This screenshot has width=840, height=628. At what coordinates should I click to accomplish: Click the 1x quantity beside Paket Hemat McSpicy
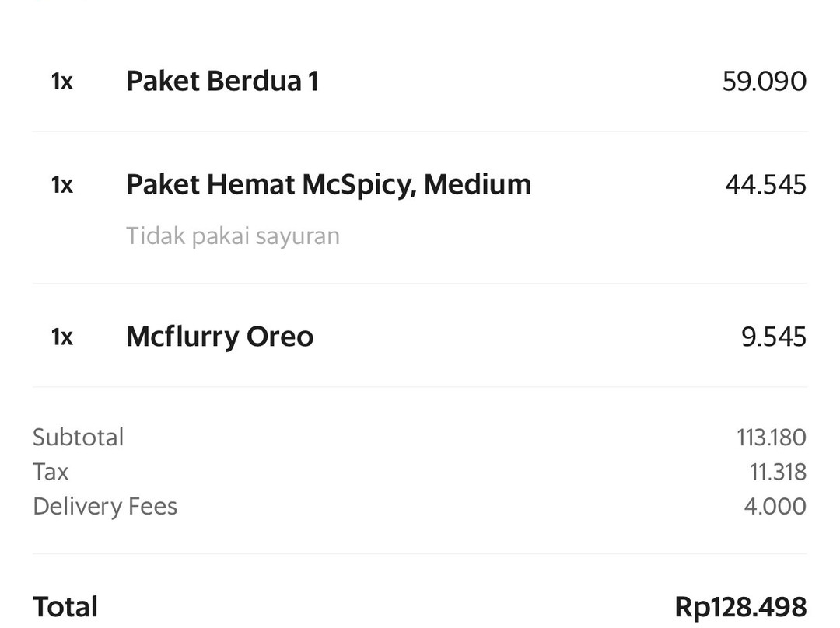tap(62, 185)
